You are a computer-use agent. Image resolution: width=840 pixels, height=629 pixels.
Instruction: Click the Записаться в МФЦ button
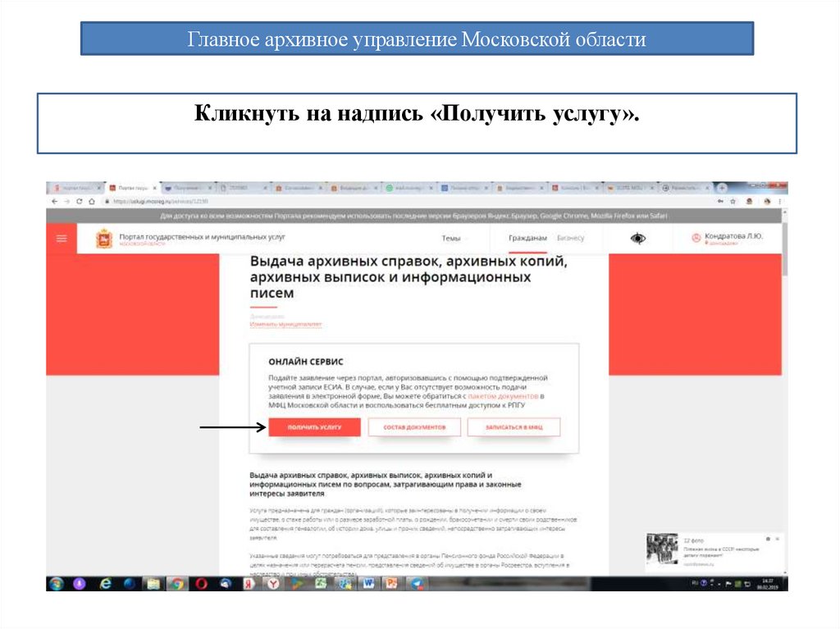pyautogui.click(x=514, y=426)
